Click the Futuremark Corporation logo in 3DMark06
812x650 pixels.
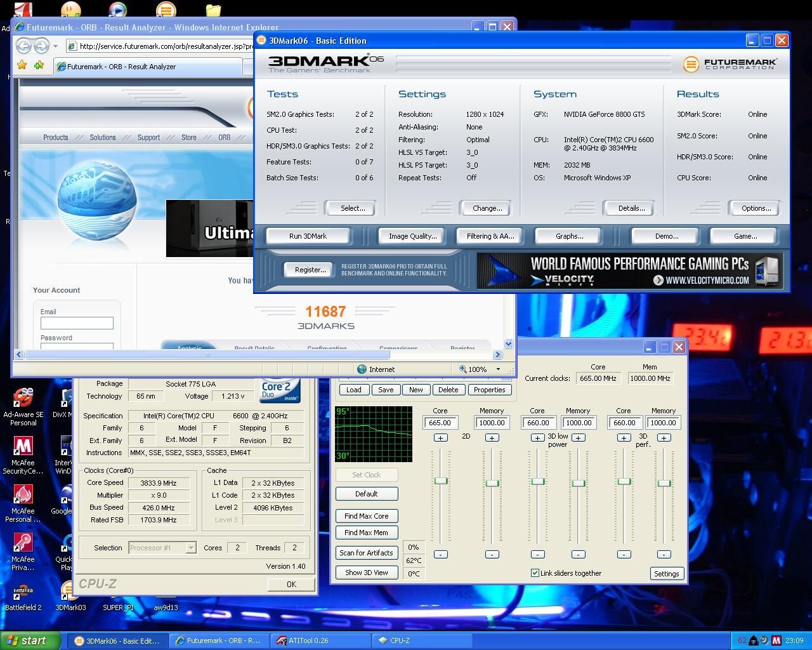pyautogui.click(x=730, y=63)
